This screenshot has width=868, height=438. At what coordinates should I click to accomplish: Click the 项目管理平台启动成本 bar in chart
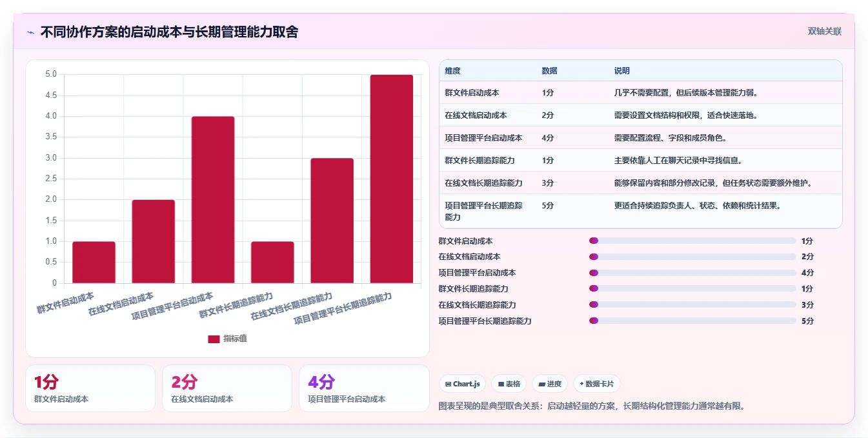213,200
